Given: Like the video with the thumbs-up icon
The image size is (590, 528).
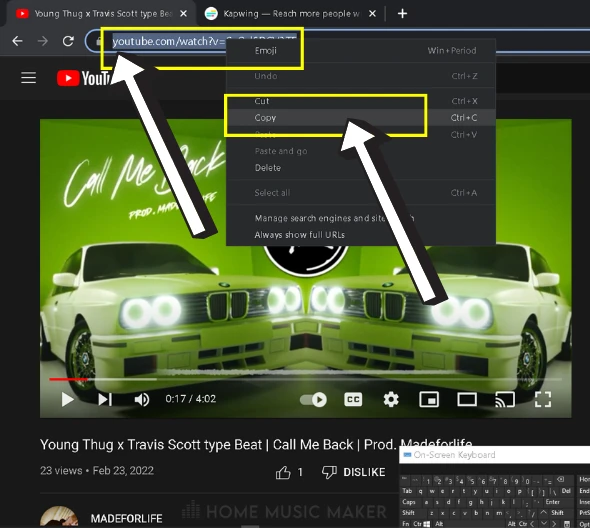Looking at the screenshot, I should pos(283,472).
